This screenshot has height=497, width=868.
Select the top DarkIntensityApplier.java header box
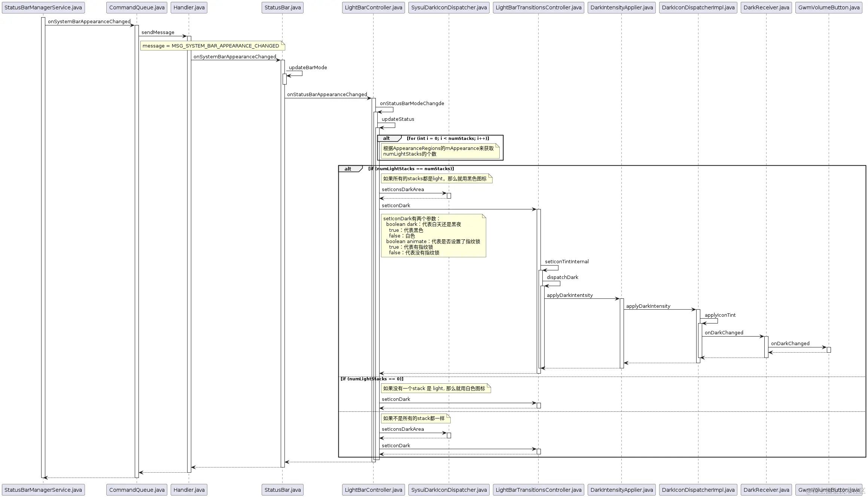coord(621,7)
